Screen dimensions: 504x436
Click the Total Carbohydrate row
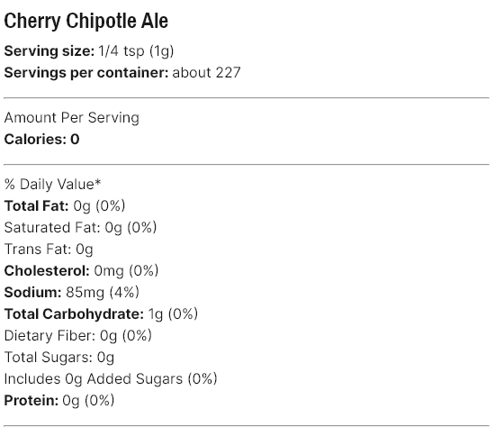101,314
